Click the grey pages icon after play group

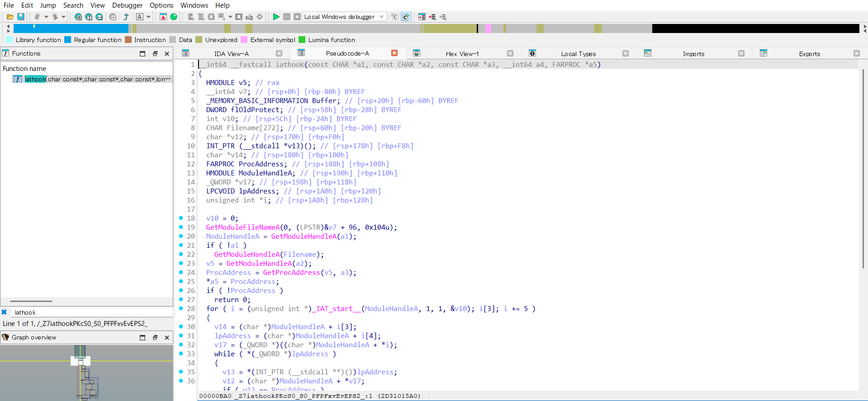191,17
